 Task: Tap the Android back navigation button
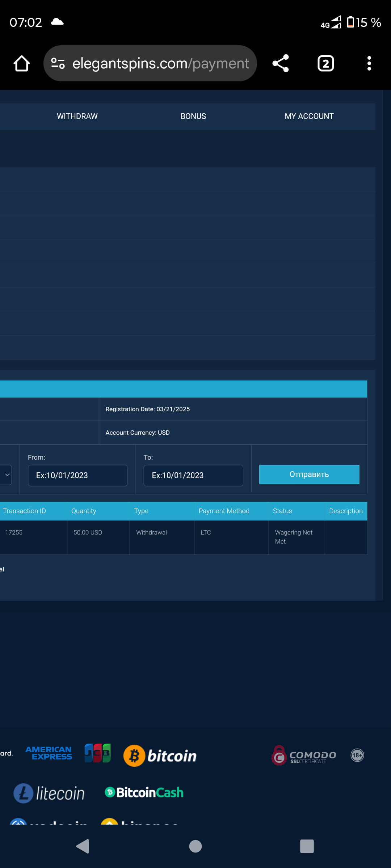pos(83,846)
